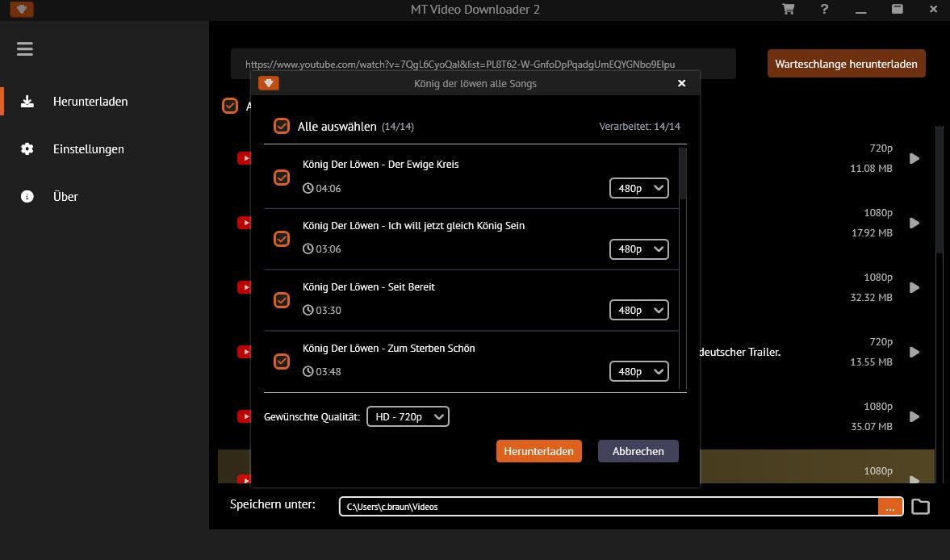Click the shopping cart icon in title bar

click(789, 9)
